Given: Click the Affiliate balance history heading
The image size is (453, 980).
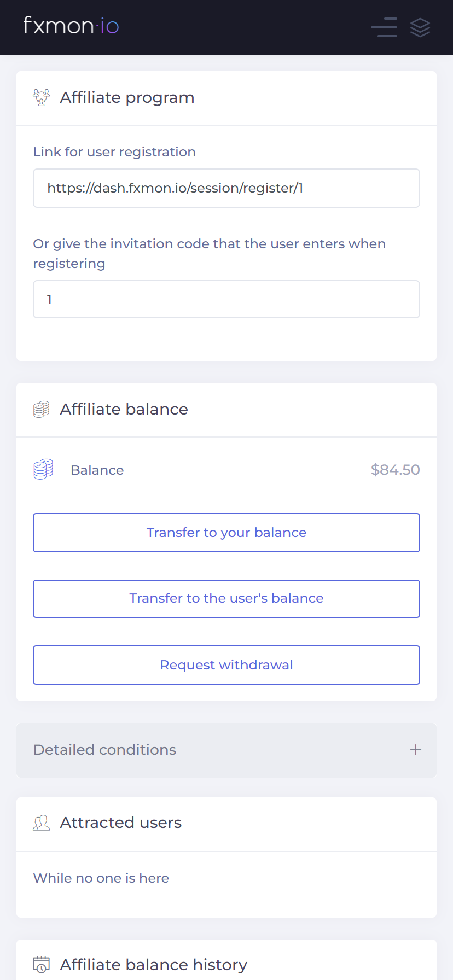Looking at the screenshot, I should click(154, 965).
